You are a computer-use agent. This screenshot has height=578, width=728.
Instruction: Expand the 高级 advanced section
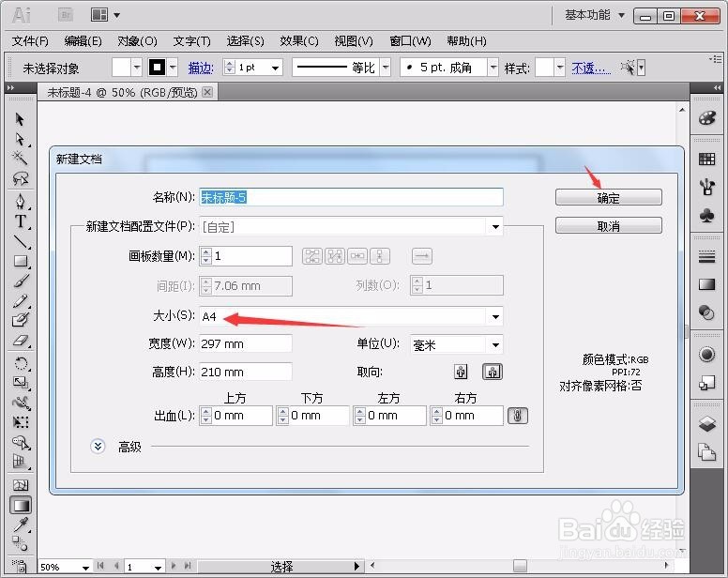pos(98,447)
